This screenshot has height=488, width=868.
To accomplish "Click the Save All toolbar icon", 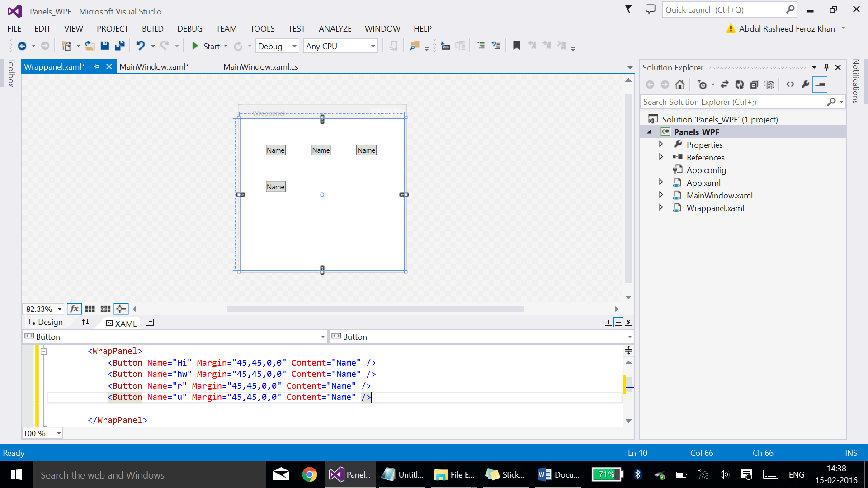I will tap(120, 46).
